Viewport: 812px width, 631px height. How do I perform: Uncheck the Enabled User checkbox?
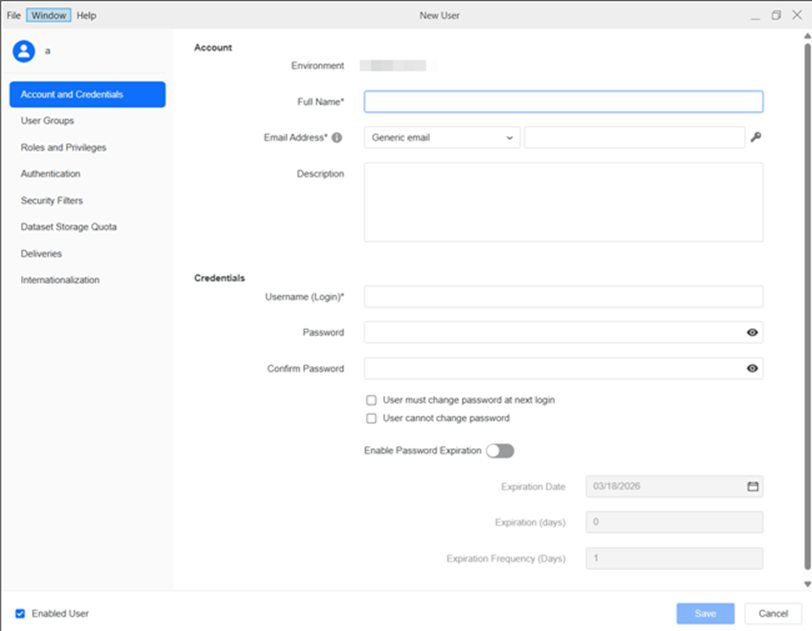coord(20,613)
